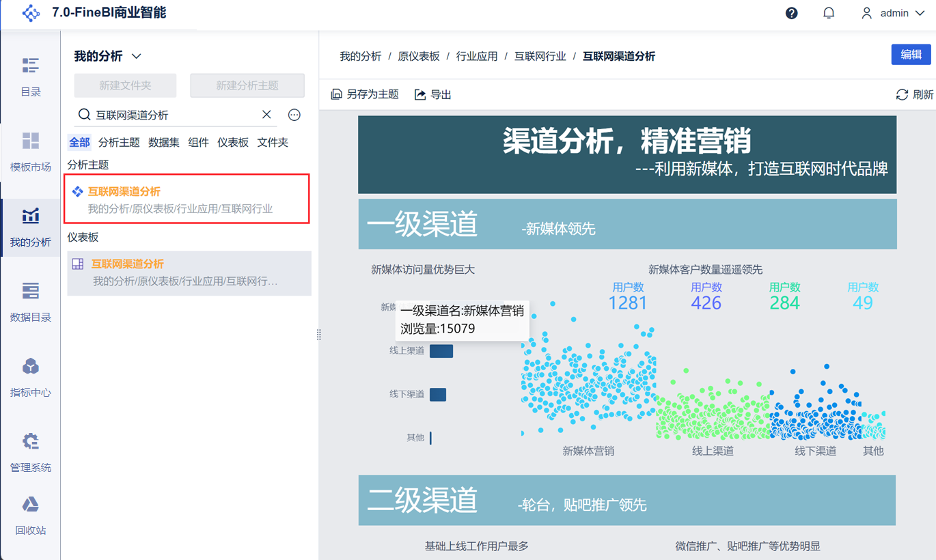936x560 pixels.
Task: Click the 一级渠道 section header
Action: (x=627, y=224)
